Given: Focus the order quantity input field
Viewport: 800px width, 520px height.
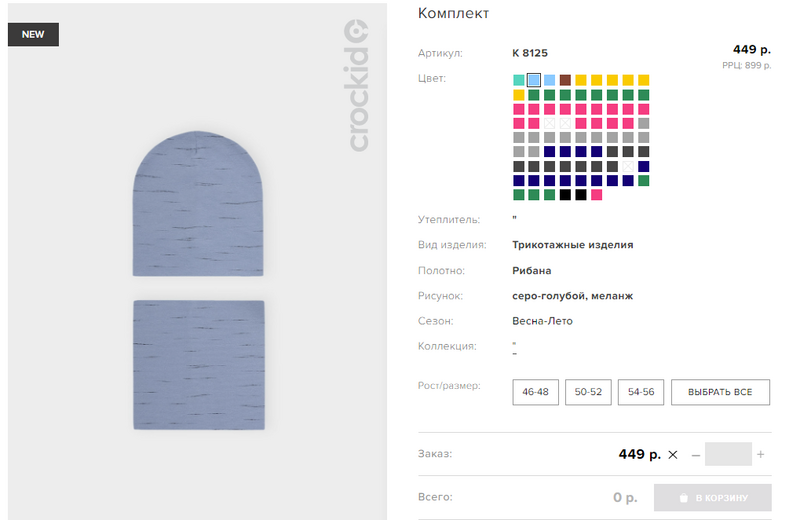Looking at the screenshot, I should pyautogui.click(x=728, y=454).
